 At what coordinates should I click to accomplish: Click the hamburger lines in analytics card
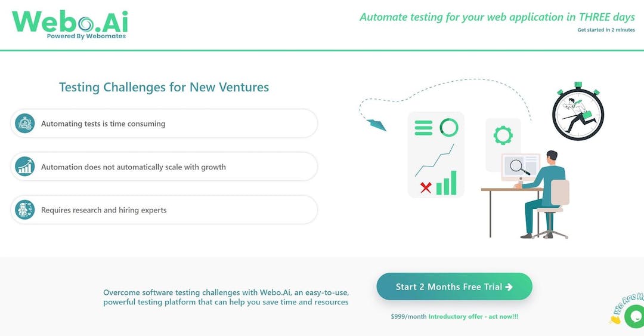click(x=423, y=128)
